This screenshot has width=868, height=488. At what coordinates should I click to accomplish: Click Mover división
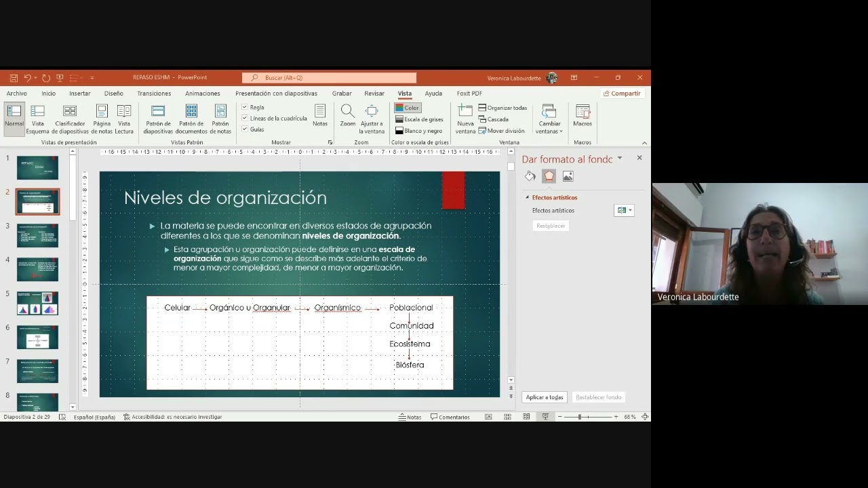coord(501,131)
